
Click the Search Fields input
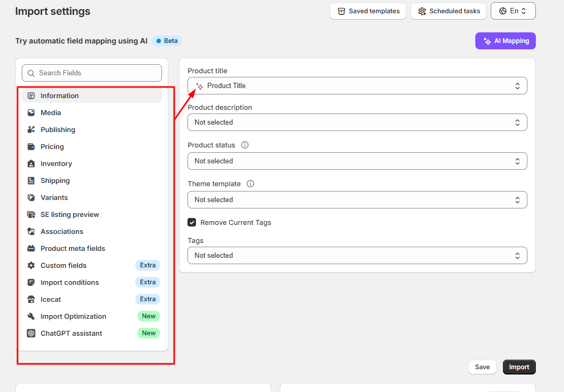[x=92, y=73]
